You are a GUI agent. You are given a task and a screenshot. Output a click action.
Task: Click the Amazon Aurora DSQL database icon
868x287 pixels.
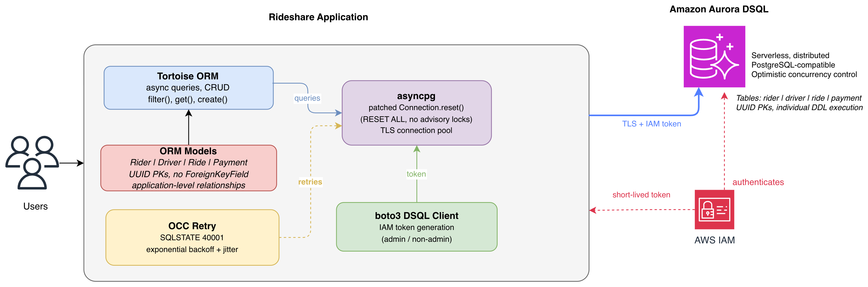point(714,57)
